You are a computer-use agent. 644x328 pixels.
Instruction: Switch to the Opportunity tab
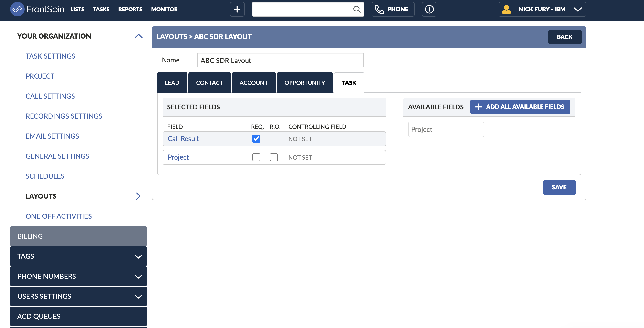pos(304,83)
